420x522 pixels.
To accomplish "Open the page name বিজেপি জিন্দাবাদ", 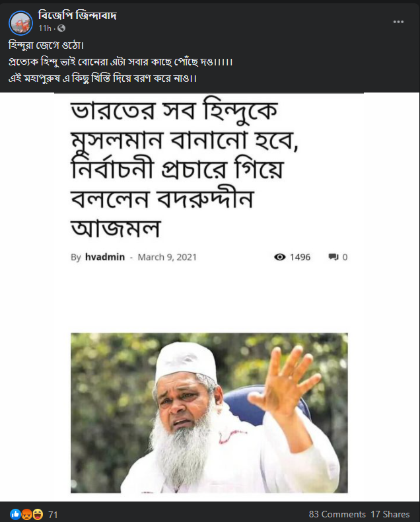I will tap(77, 15).
